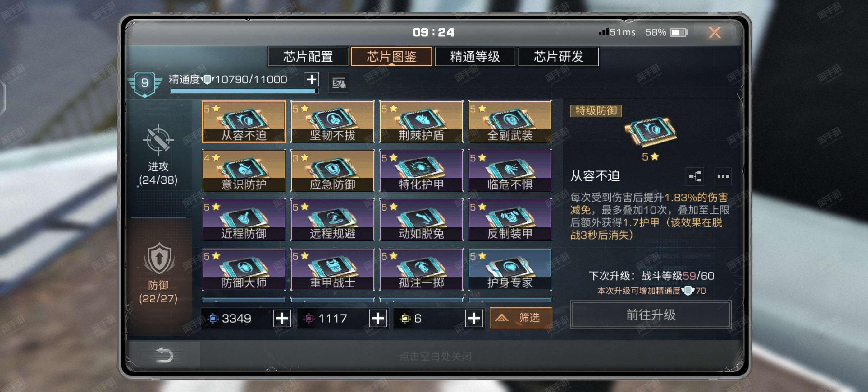Viewport: 868px width, 392px height.
Task: Click the plus beside 精通度 10790/11000
Action: tap(312, 80)
